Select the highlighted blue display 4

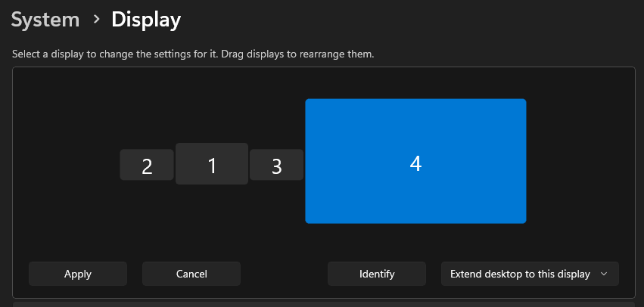[x=415, y=161]
